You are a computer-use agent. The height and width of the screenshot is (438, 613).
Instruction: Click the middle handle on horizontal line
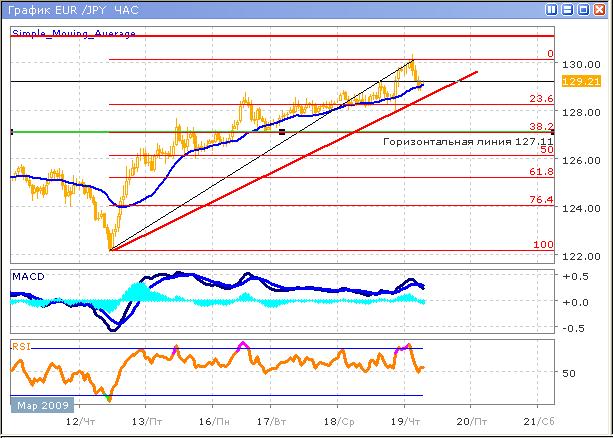(x=282, y=131)
